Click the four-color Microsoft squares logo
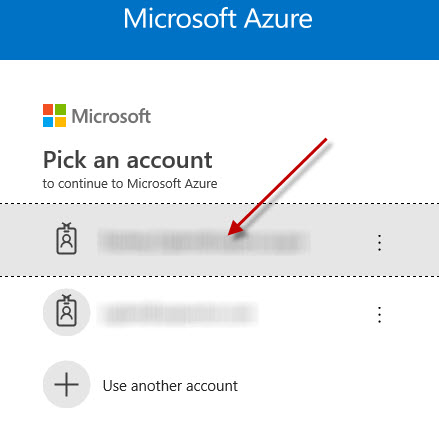Image resolution: width=439 pixels, height=434 pixels. tap(54, 115)
